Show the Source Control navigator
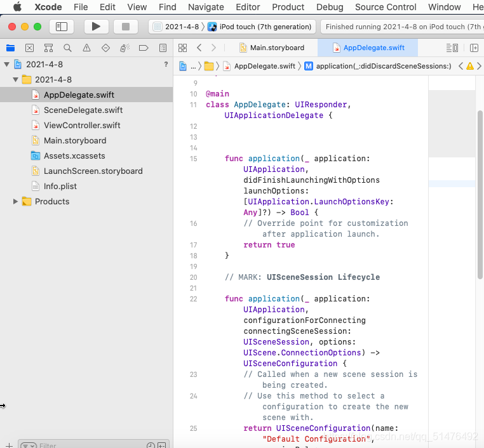 [x=30, y=48]
